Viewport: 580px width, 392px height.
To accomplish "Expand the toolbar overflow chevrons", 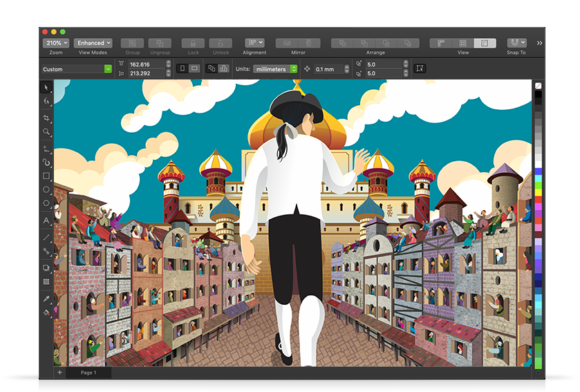I will (x=539, y=43).
